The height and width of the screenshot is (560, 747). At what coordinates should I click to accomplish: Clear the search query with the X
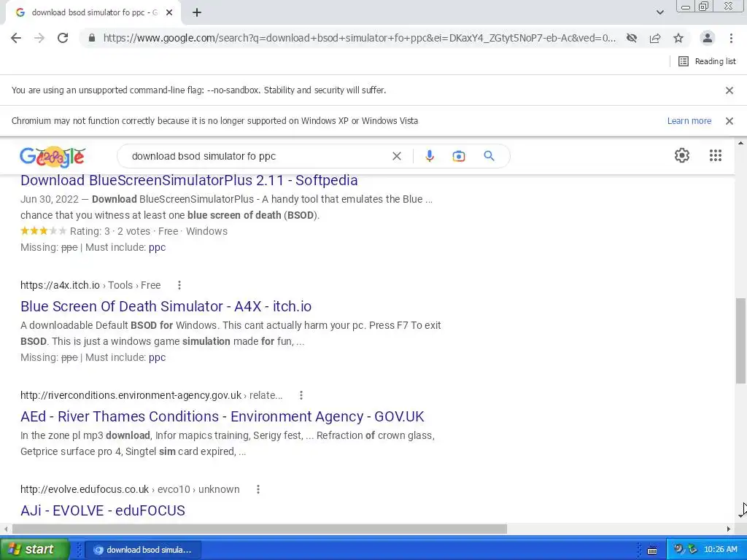396,156
